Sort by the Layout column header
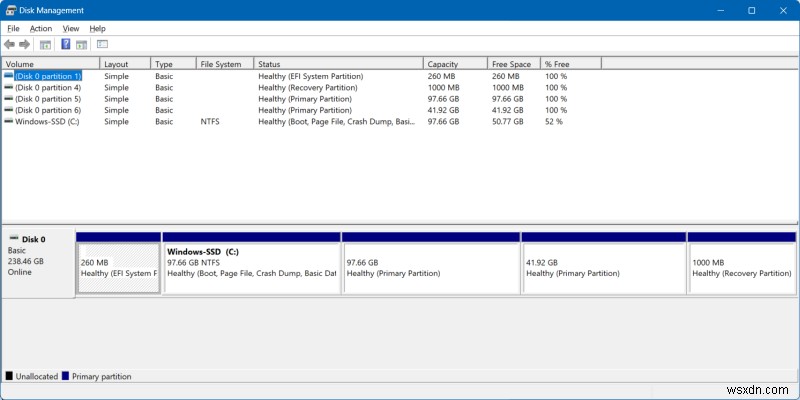 (126, 64)
